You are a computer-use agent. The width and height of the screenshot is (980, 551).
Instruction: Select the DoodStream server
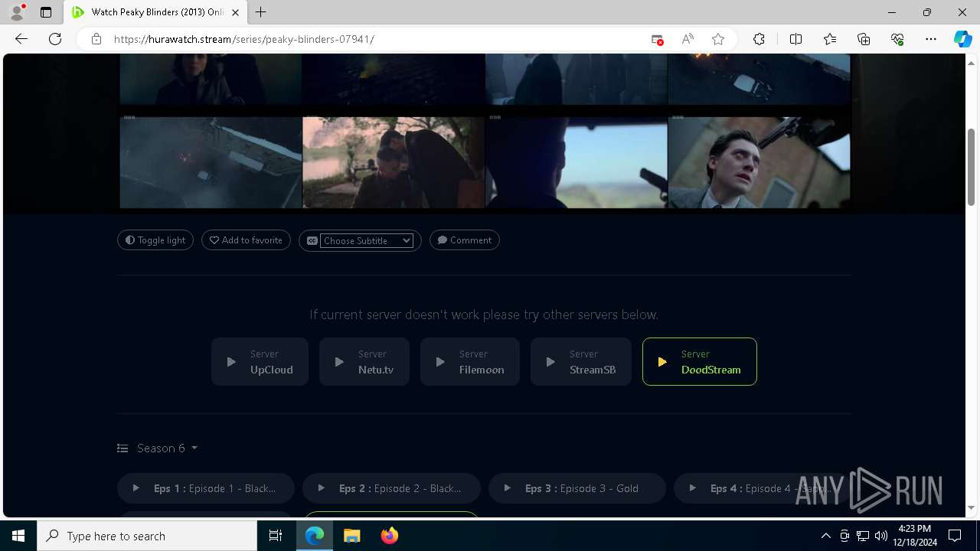point(700,362)
